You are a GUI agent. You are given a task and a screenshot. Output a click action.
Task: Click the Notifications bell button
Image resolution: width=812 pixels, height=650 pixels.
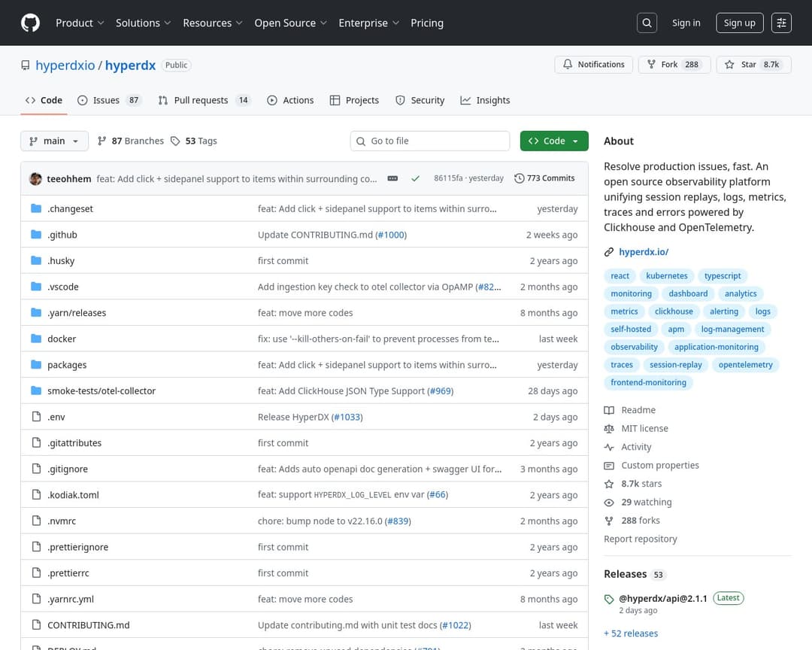tap(593, 65)
